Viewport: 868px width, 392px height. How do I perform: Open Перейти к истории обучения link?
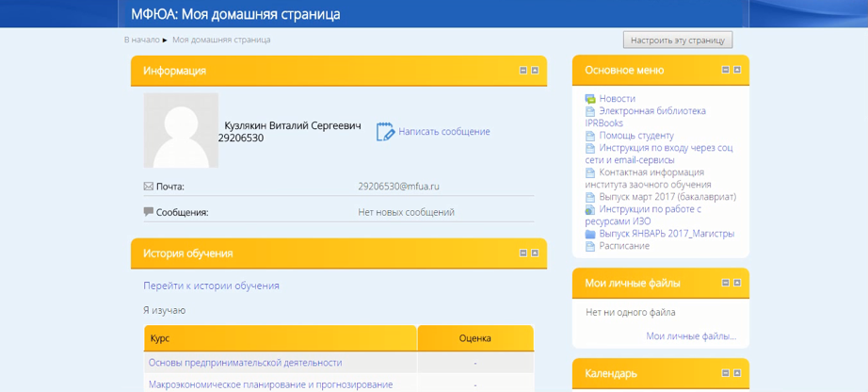(211, 286)
